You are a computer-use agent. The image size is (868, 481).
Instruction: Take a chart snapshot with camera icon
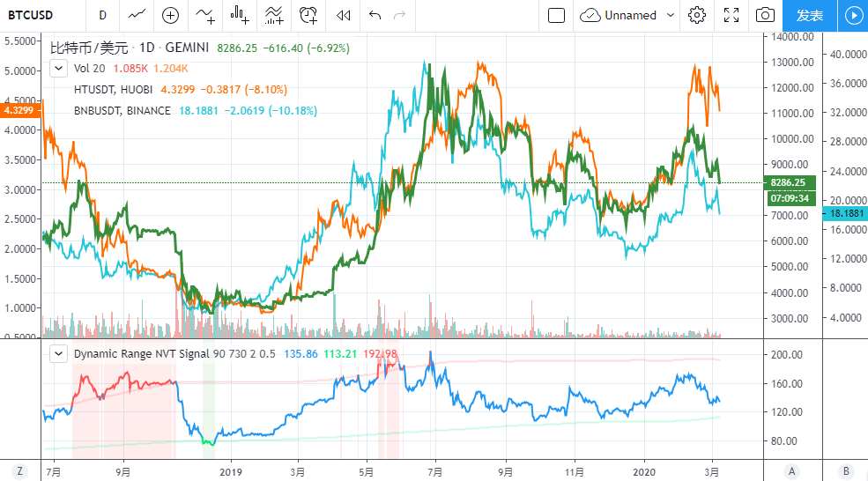coord(765,16)
